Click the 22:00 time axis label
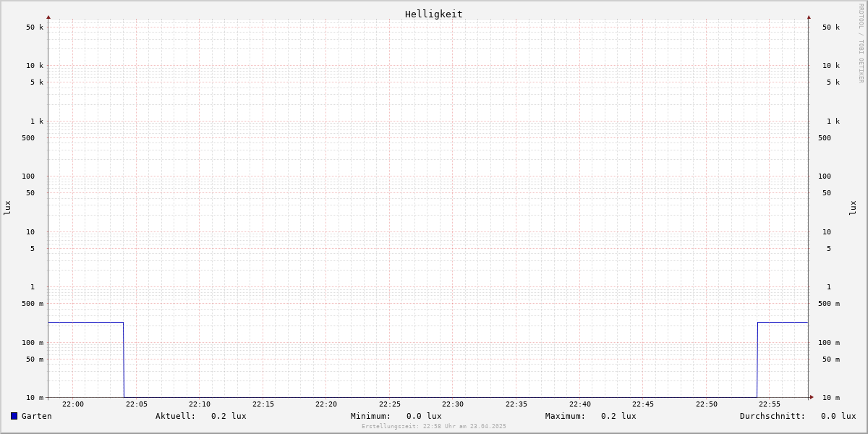This screenshot has height=434, width=868. (73, 404)
